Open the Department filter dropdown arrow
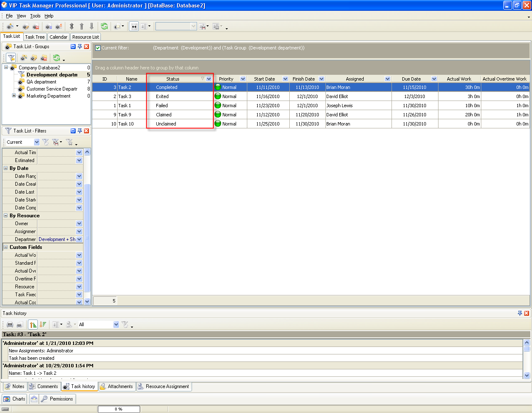The image size is (532, 413). click(x=79, y=239)
